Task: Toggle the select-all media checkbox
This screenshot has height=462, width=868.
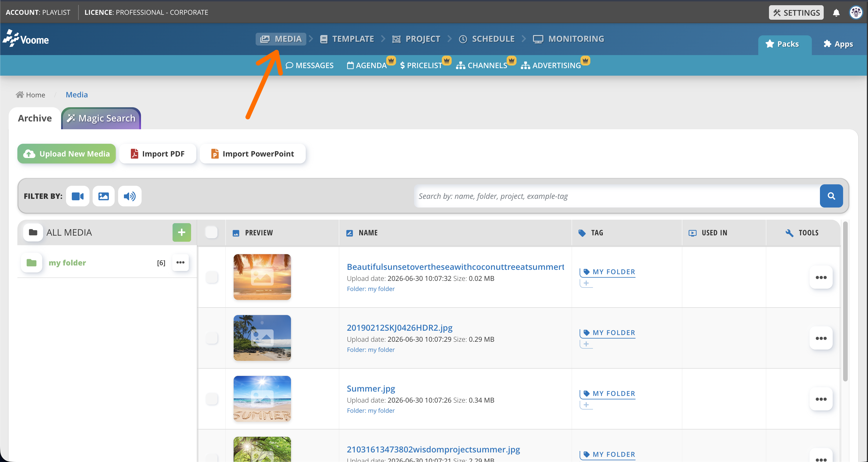Action: [x=211, y=232]
